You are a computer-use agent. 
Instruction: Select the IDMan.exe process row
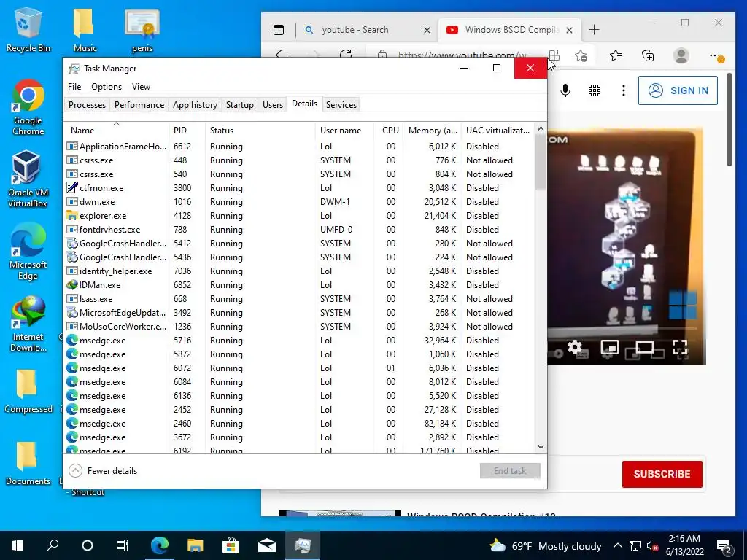[x=299, y=285]
